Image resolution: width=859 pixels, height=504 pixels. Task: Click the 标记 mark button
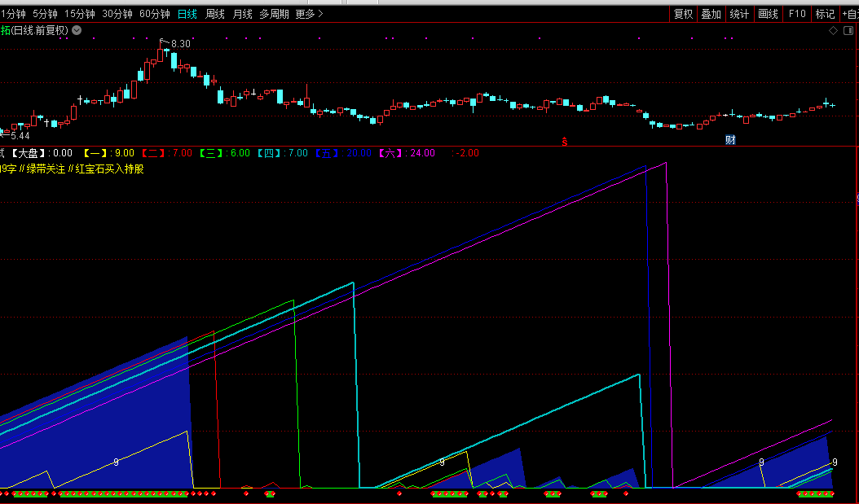click(825, 14)
